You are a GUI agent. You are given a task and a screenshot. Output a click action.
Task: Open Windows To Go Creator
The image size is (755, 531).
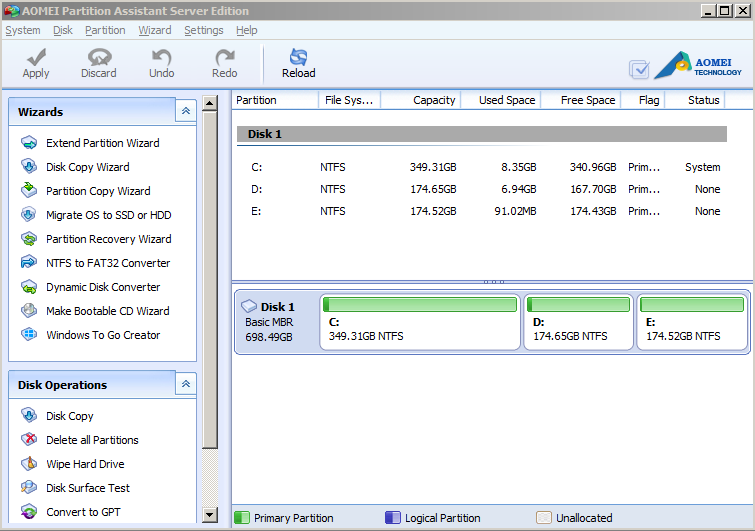103,335
